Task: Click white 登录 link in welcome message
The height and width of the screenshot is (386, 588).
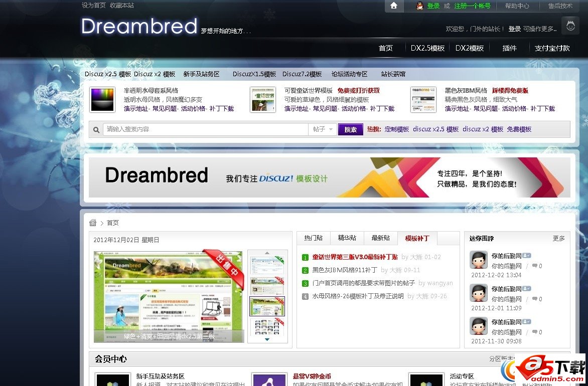Action: tap(515, 29)
